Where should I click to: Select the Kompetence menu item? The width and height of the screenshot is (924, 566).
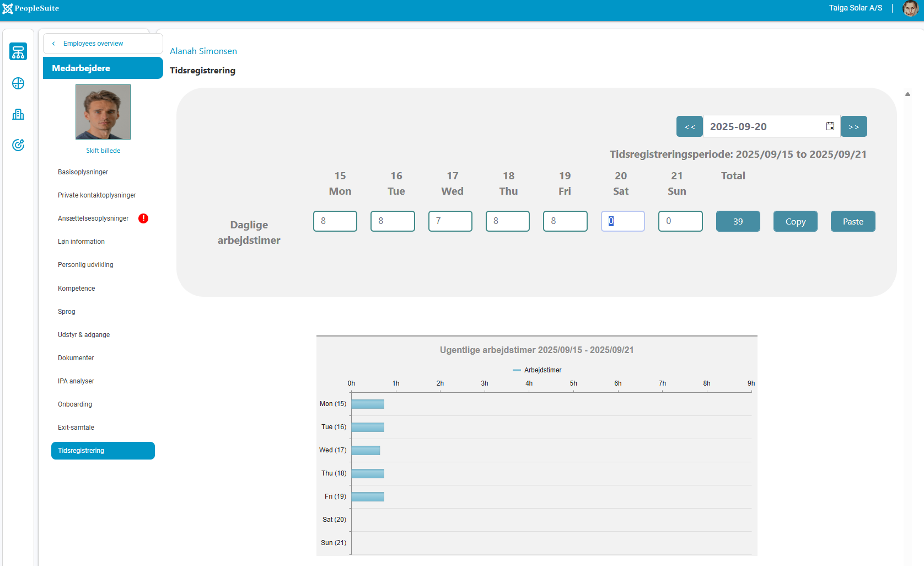click(76, 289)
